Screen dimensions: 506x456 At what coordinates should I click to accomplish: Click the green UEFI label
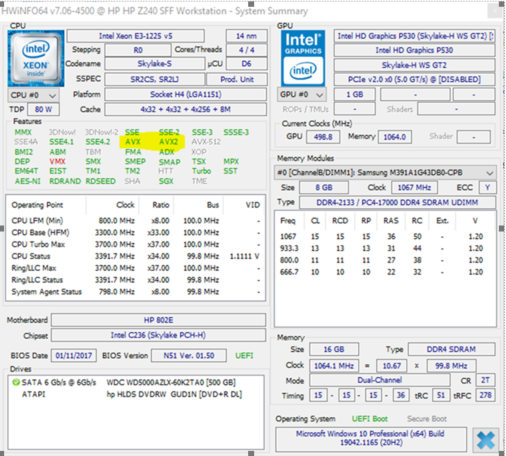[x=244, y=356]
